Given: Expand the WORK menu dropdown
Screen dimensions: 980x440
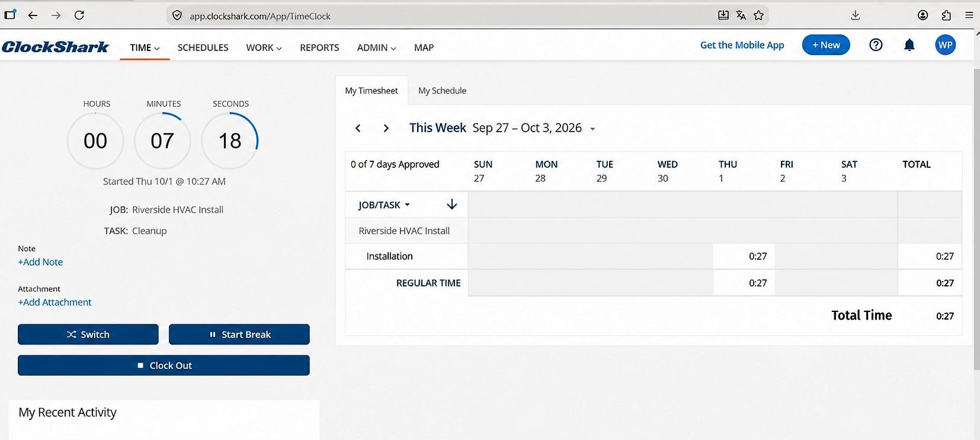Looking at the screenshot, I should click(264, 47).
